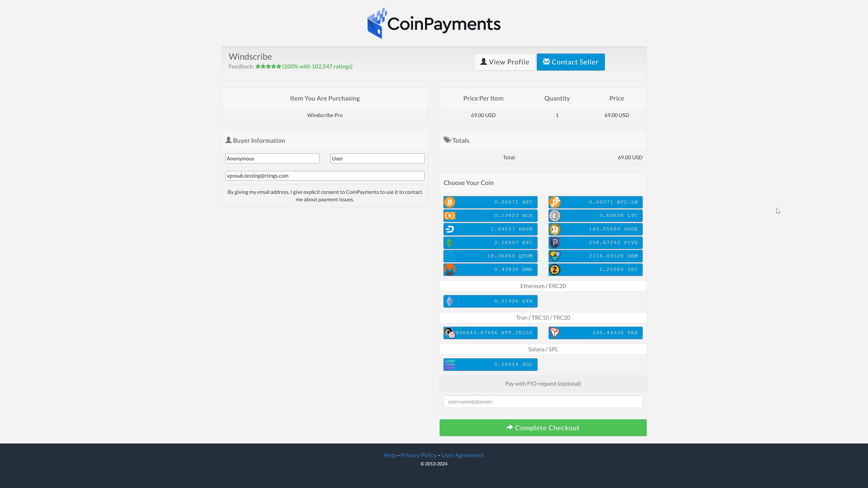Select the Bitcoin BTC coin icon
Viewport: 868px width, 488px height.
point(450,202)
